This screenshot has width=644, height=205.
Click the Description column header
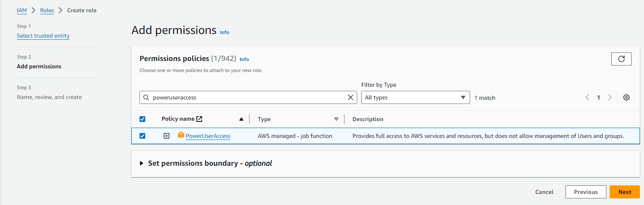pos(368,119)
